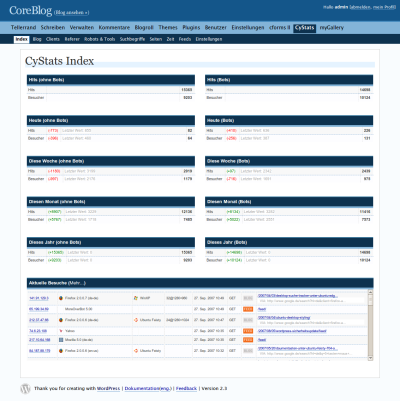Switch to the Referer sub-tab
400x401 pixels.
point(72,39)
